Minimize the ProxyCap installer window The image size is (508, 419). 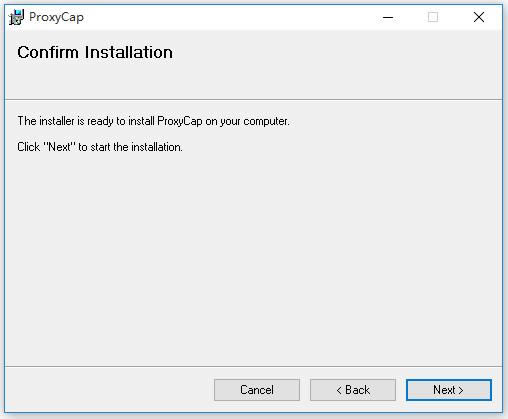(x=388, y=17)
